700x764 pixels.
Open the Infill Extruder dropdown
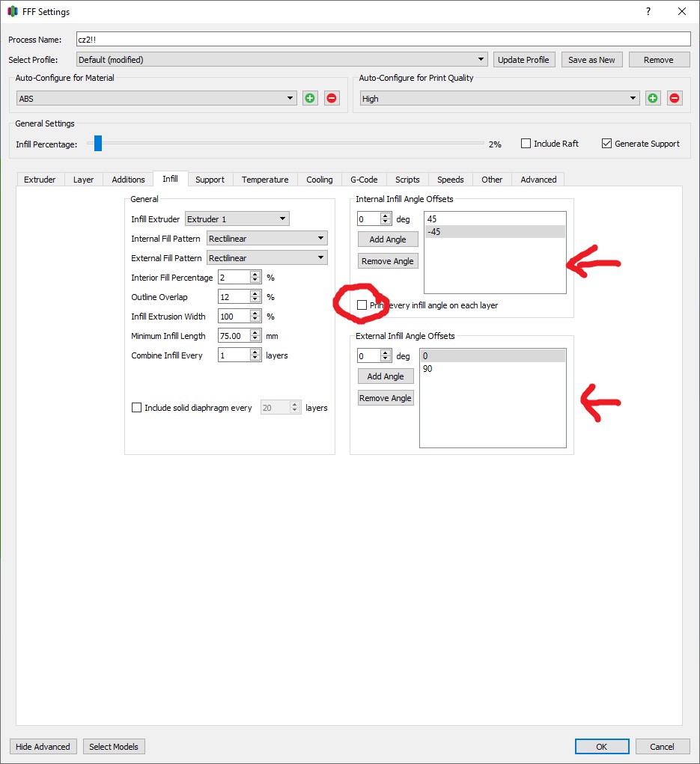point(237,218)
